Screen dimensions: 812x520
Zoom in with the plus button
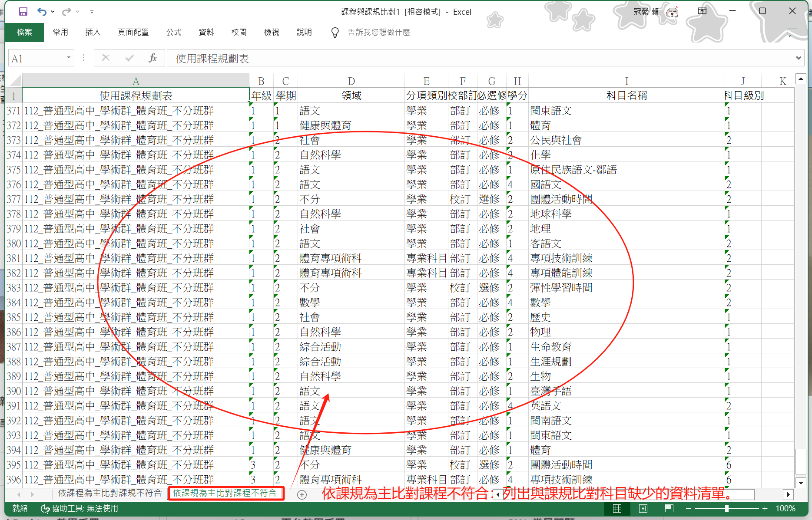pos(765,508)
